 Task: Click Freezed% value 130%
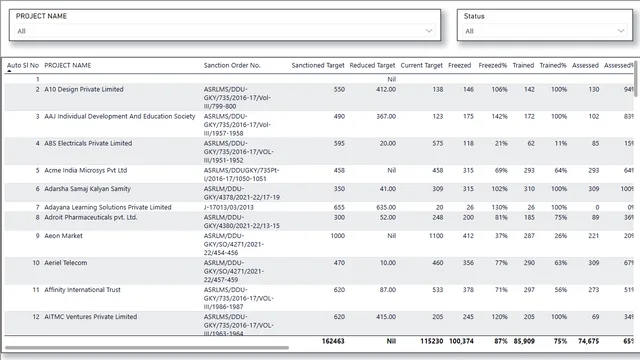point(499,207)
